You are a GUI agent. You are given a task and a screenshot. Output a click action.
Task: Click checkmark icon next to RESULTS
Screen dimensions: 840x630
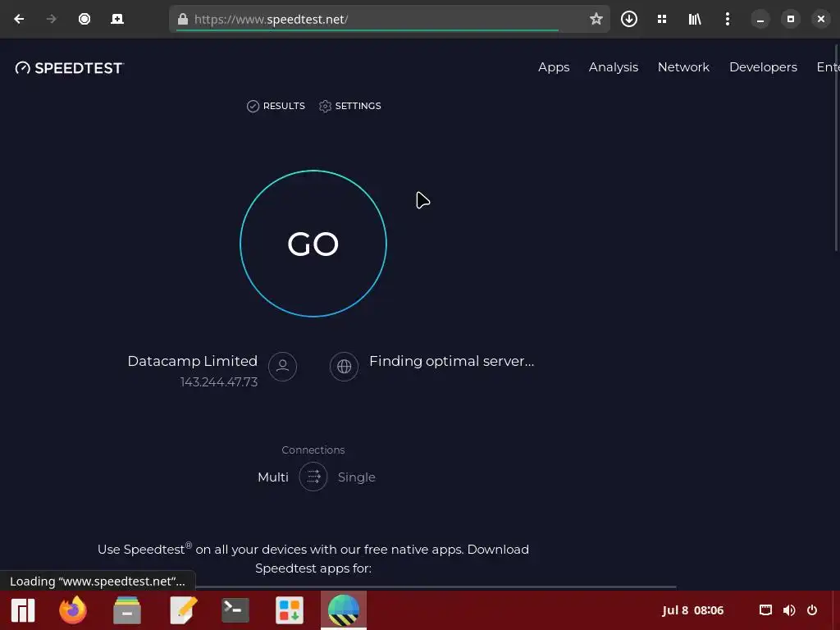coord(253,106)
